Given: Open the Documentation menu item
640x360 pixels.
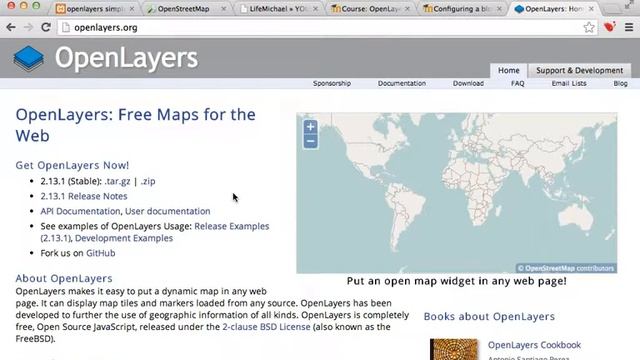Looking at the screenshot, I should tap(402, 83).
